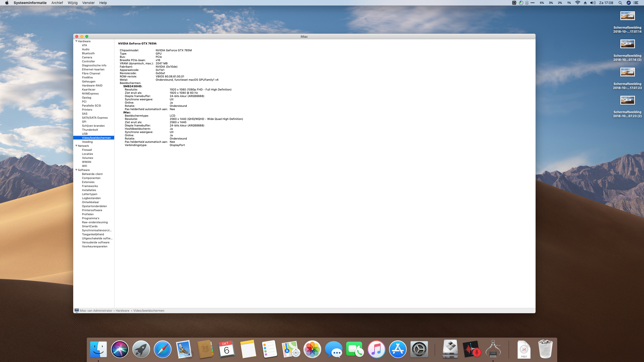The image size is (644, 362).
Task: Click Hardware in the bottom path bar
Action: [x=122, y=311]
